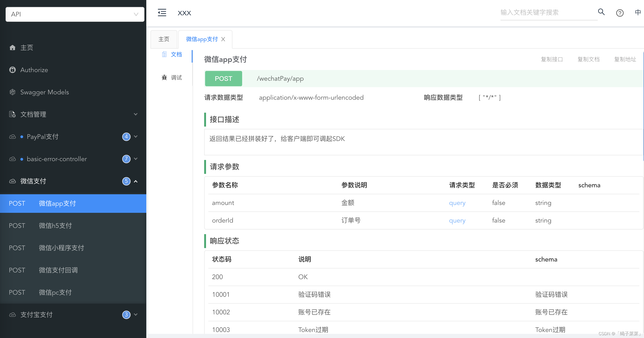
Task: Click the Swagger Models cube icon
Action: [x=13, y=92]
